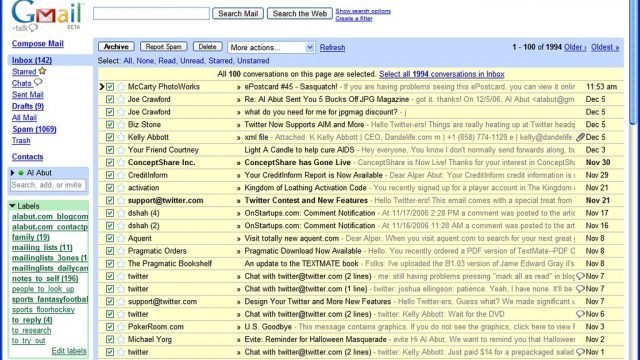
Task: Star the dshah (4) conversation
Action: (121, 213)
